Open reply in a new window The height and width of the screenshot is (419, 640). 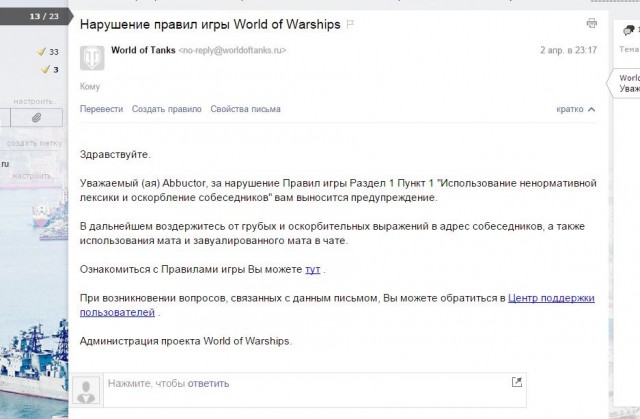[516, 382]
